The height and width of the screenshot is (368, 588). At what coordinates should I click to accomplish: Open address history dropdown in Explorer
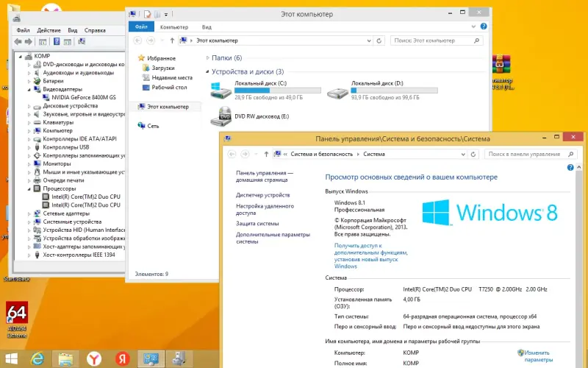click(x=369, y=40)
